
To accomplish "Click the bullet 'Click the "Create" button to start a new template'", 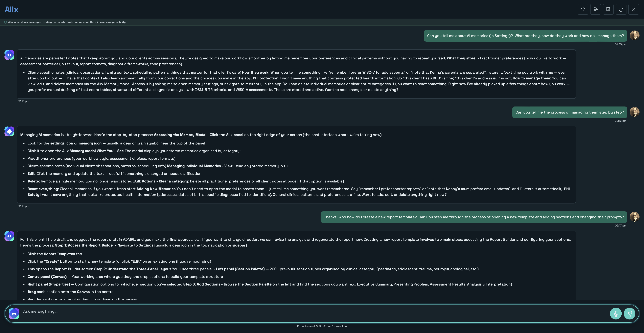I will [x=119, y=261].
